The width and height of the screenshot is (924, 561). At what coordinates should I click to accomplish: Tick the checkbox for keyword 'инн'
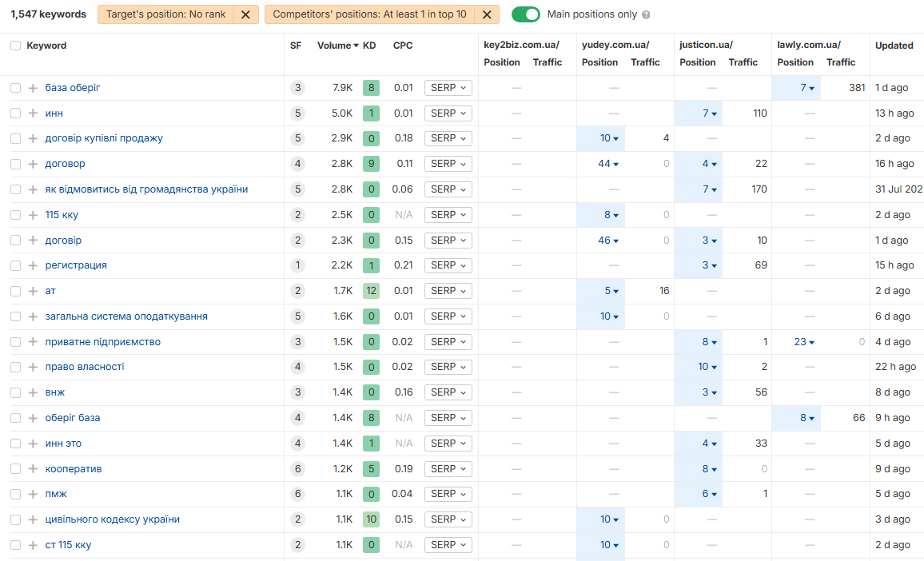click(16, 113)
